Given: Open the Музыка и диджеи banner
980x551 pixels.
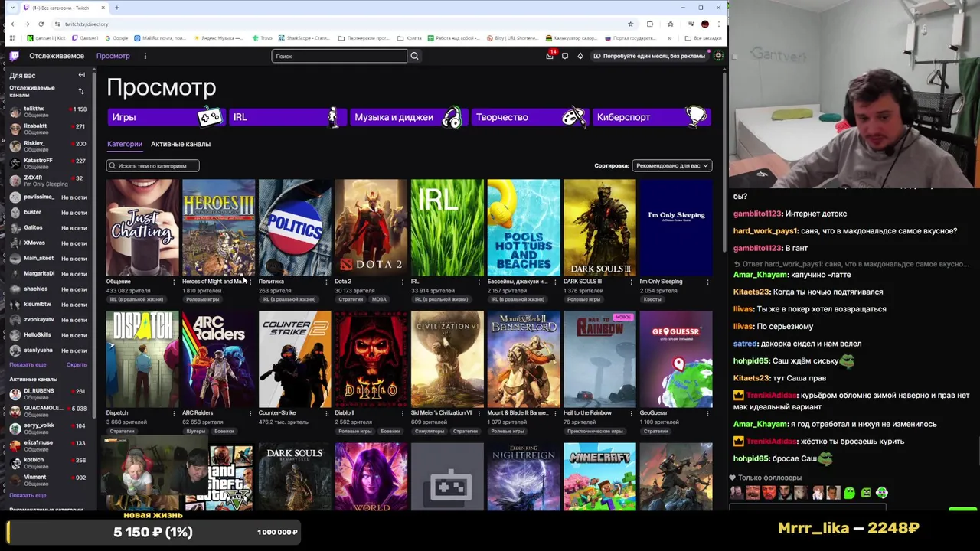Looking at the screenshot, I should 408,117.
